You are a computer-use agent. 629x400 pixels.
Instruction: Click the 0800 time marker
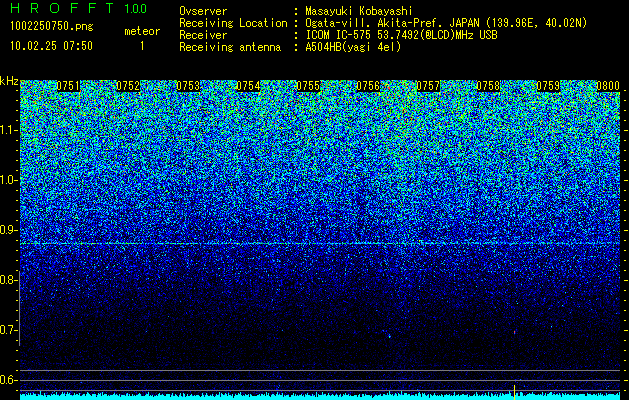coord(609,86)
